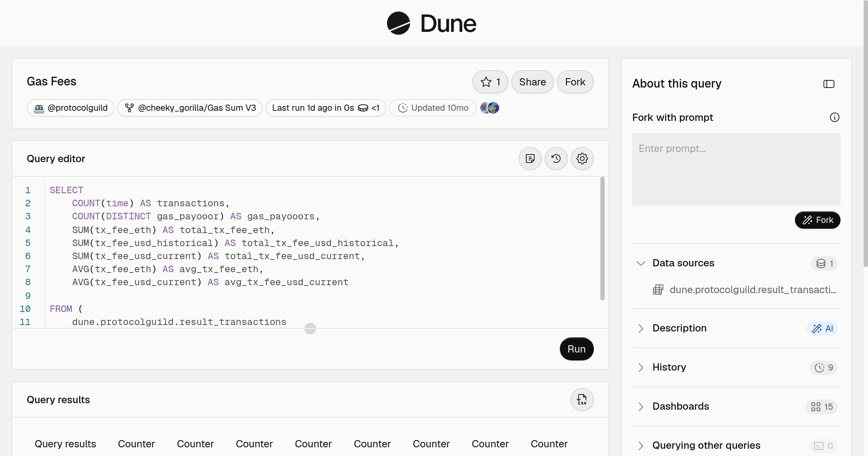868x456 pixels.
Task: Click the Gas Fees query title
Action: (x=51, y=81)
